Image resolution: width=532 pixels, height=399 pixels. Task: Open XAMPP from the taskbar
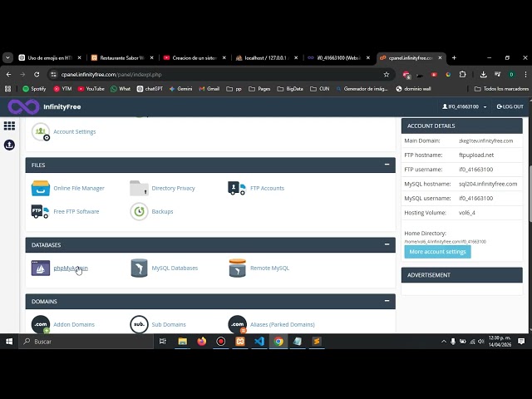click(240, 342)
